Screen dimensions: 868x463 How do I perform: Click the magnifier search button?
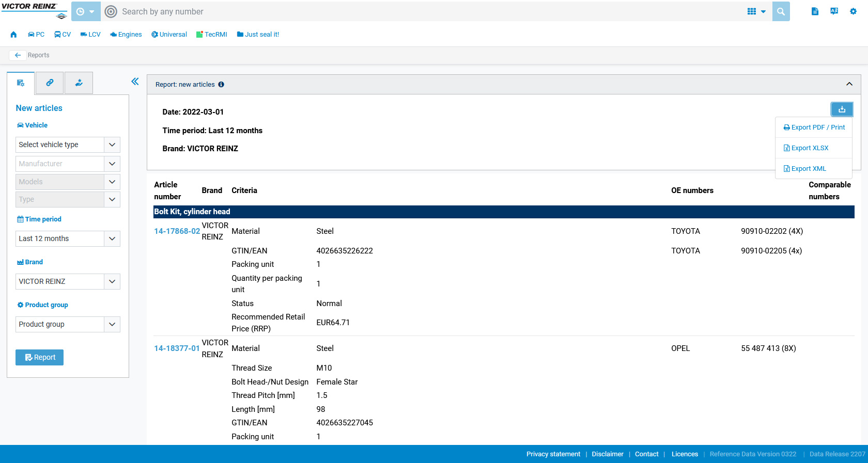[781, 11]
